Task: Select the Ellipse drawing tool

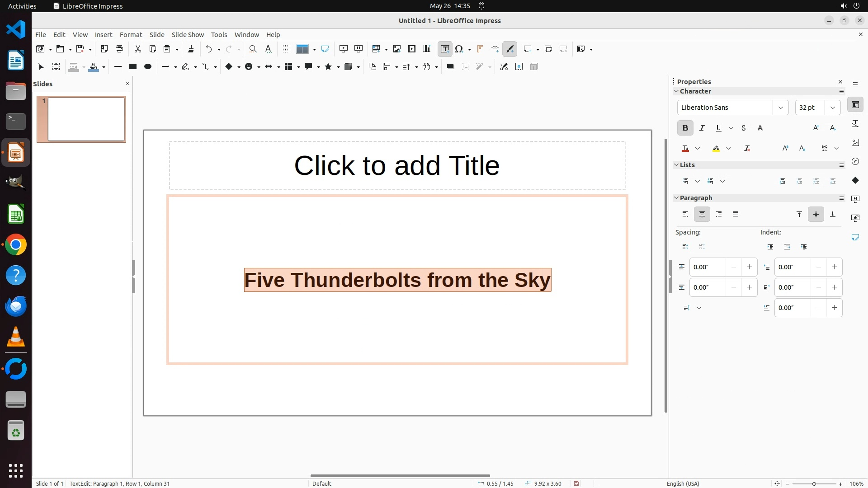Action: point(147,67)
